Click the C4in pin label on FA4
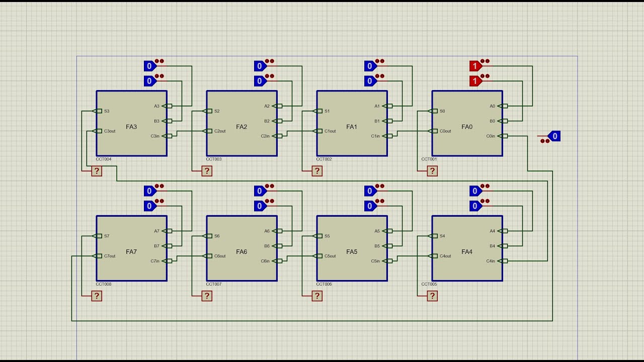 [491, 261]
